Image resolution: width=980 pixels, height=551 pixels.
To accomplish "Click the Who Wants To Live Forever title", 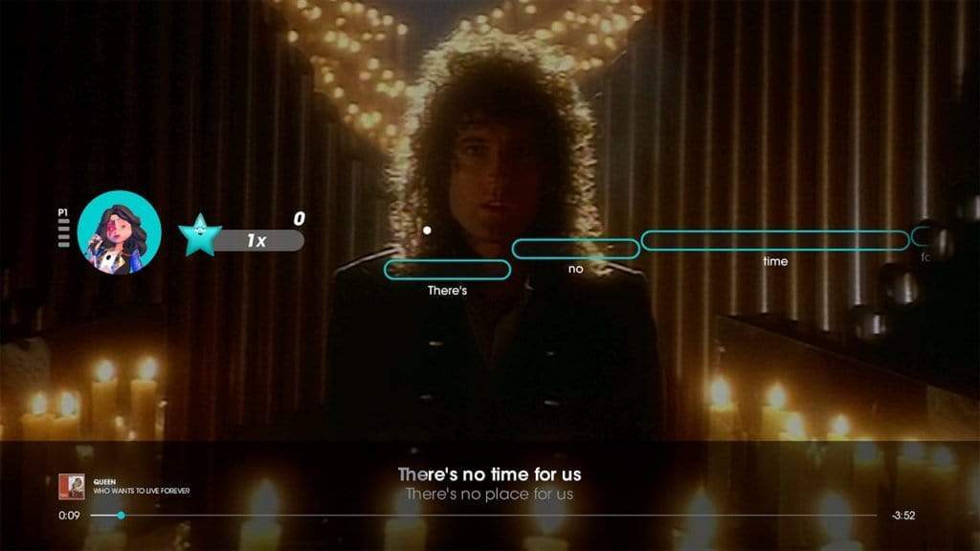I will (x=142, y=491).
